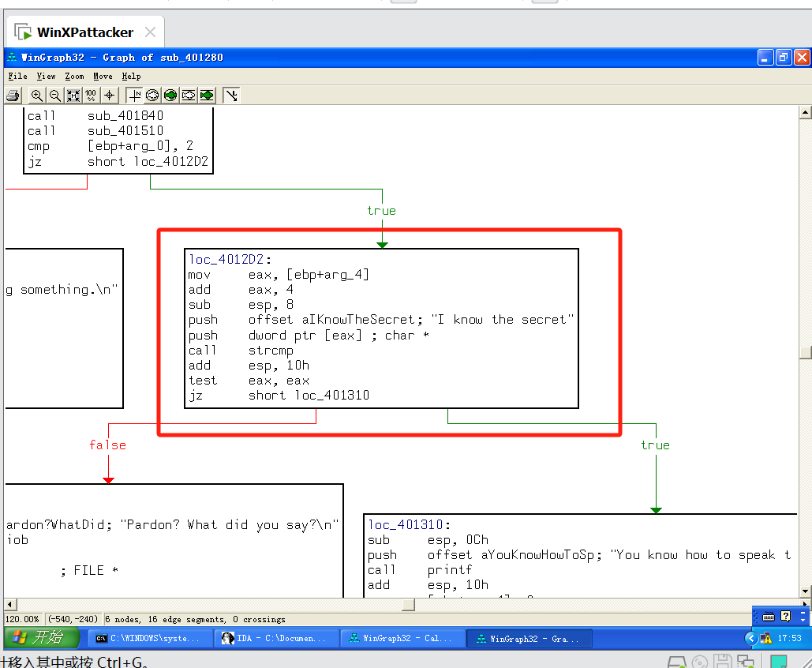The width and height of the screenshot is (812, 668).
Task: Open the 开始 Start button
Action: tap(41, 637)
